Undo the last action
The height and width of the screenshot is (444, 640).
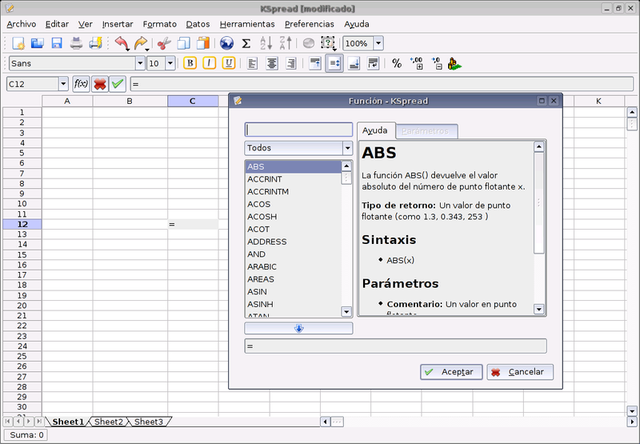(x=121, y=43)
